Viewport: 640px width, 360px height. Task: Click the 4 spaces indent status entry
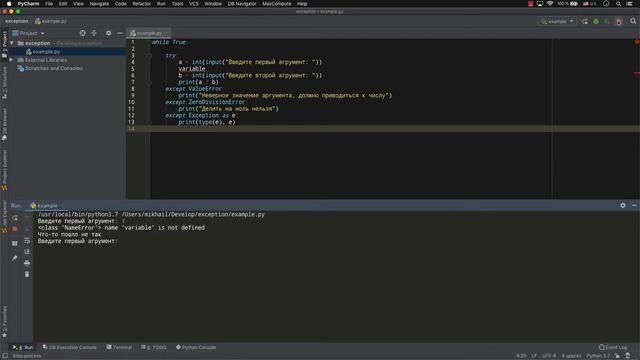[571, 356]
